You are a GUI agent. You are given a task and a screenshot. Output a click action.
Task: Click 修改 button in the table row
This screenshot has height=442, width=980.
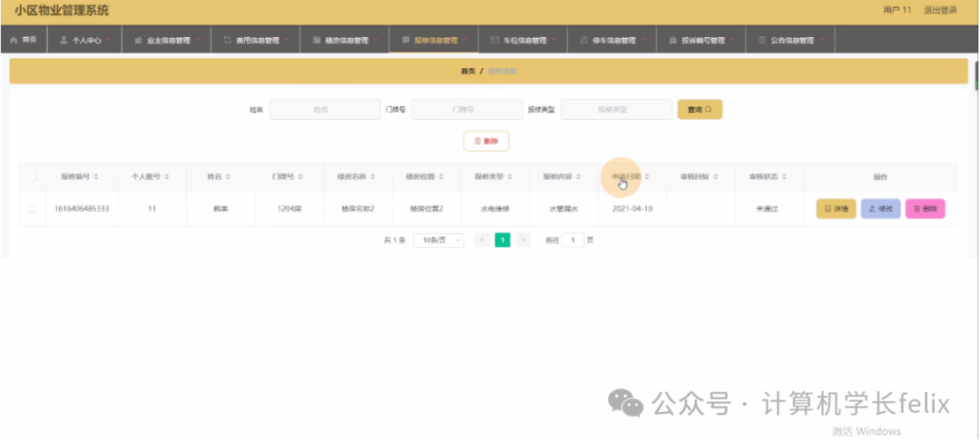coord(880,209)
